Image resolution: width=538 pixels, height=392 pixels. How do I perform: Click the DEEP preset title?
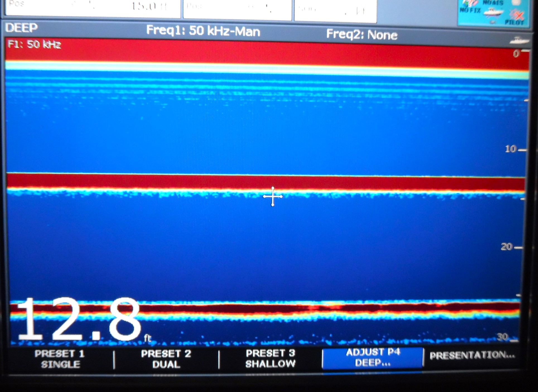(x=21, y=28)
